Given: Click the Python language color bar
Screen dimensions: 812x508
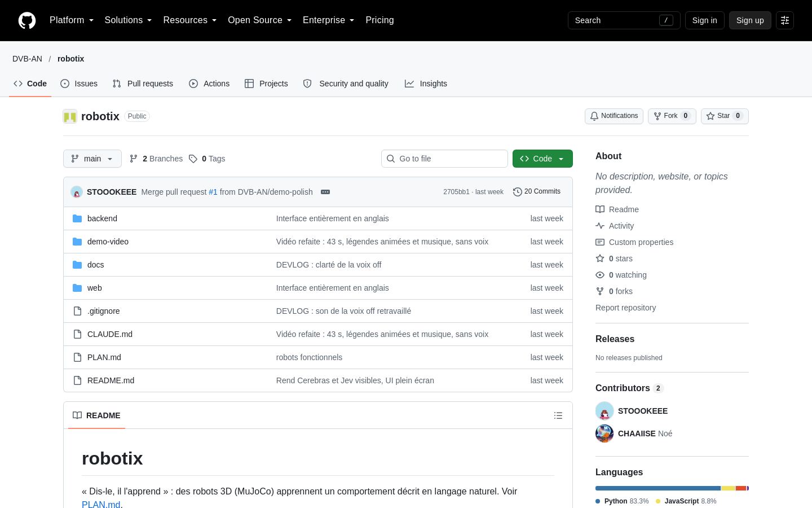Looking at the screenshot, I should click(658, 488).
